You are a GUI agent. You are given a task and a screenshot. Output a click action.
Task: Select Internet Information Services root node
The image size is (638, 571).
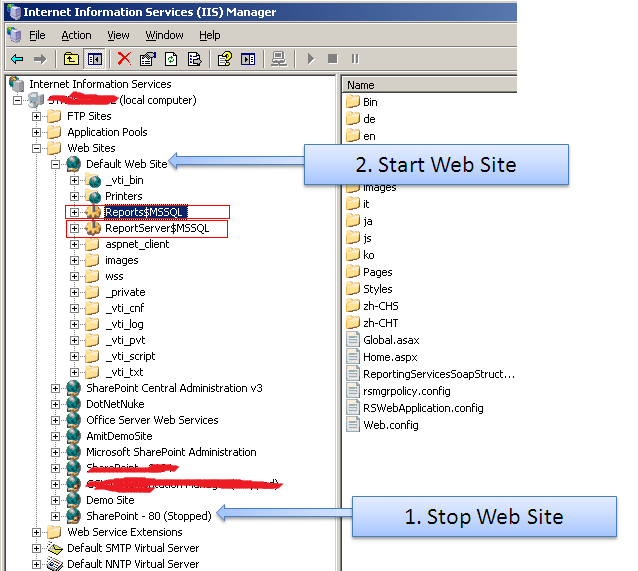point(100,84)
